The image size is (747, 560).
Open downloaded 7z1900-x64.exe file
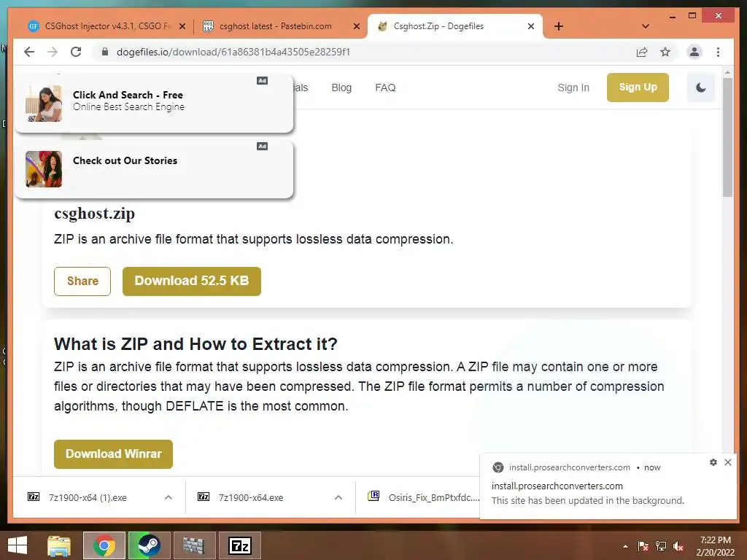click(251, 497)
